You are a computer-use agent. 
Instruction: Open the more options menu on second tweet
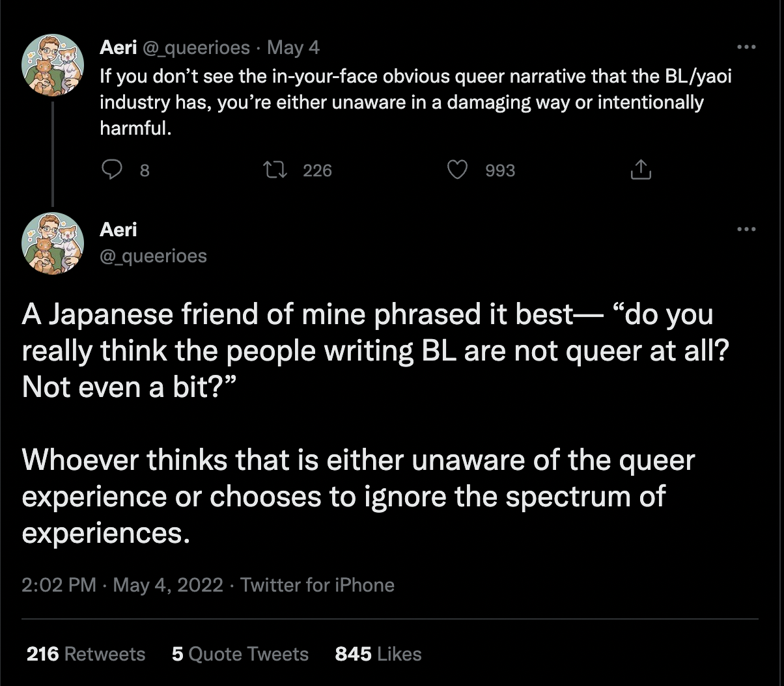click(x=746, y=229)
